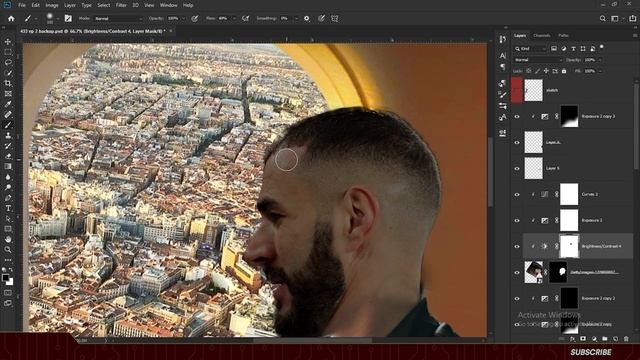Open the brush Mode dropdown
This screenshot has width=640, height=360.
click(118, 18)
